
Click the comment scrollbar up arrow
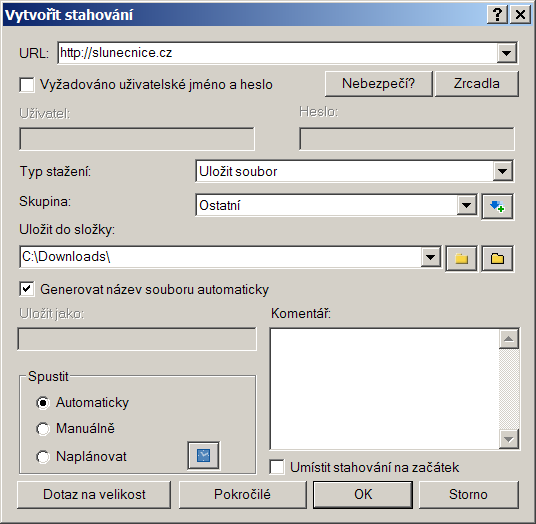click(x=509, y=339)
